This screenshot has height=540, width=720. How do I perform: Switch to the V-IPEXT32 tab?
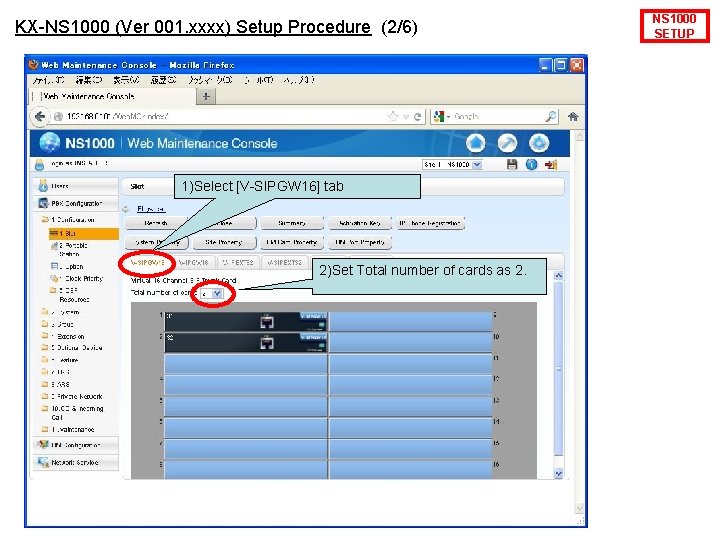[238, 263]
